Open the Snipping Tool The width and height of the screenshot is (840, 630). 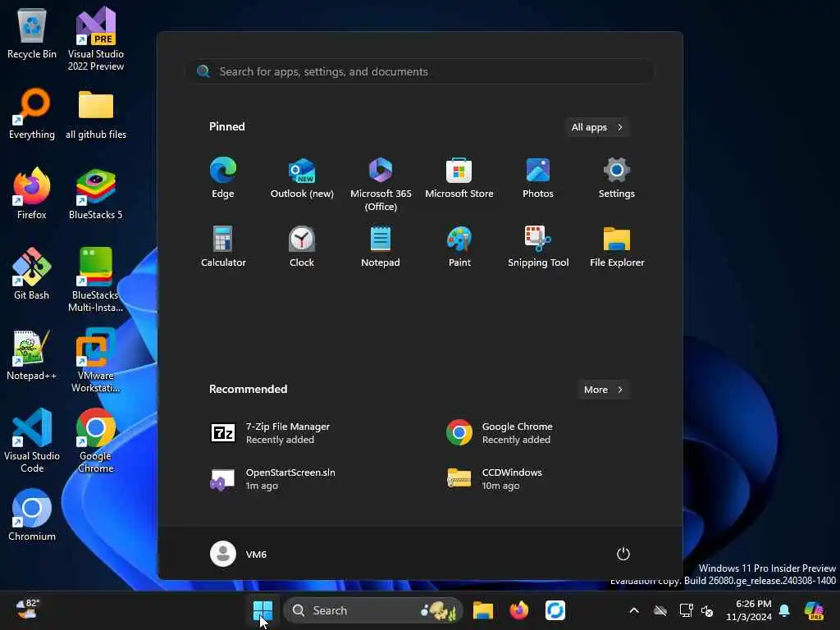click(x=538, y=246)
